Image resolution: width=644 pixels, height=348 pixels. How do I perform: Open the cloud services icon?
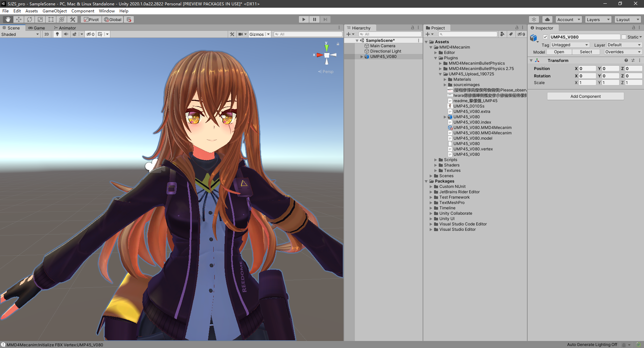tap(547, 19)
